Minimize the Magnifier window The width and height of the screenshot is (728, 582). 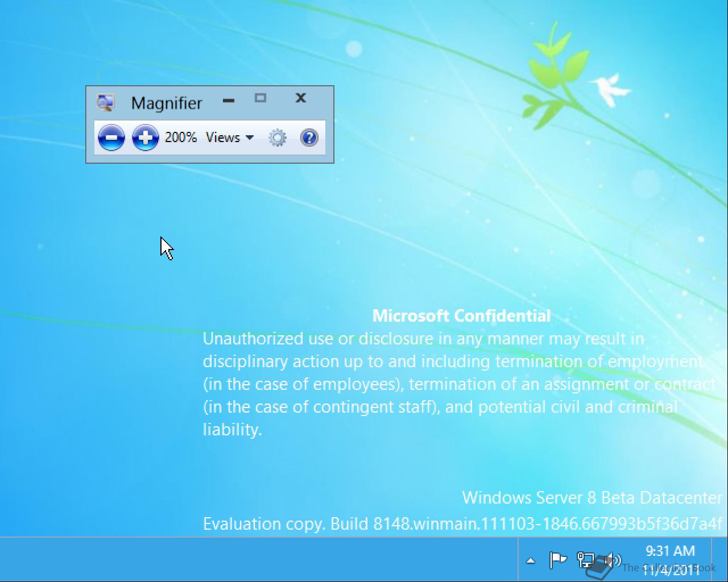229,101
